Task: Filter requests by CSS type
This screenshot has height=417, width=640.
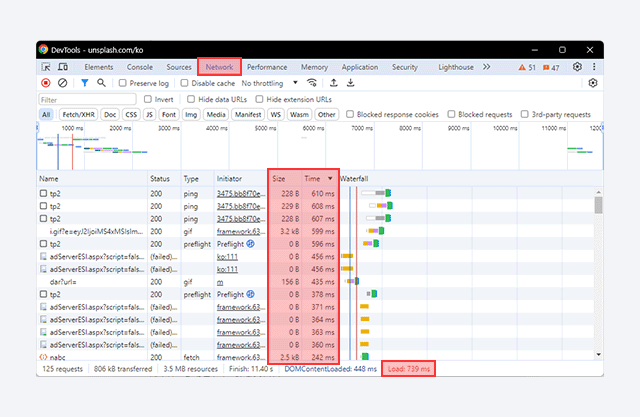Action: point(131,114)
